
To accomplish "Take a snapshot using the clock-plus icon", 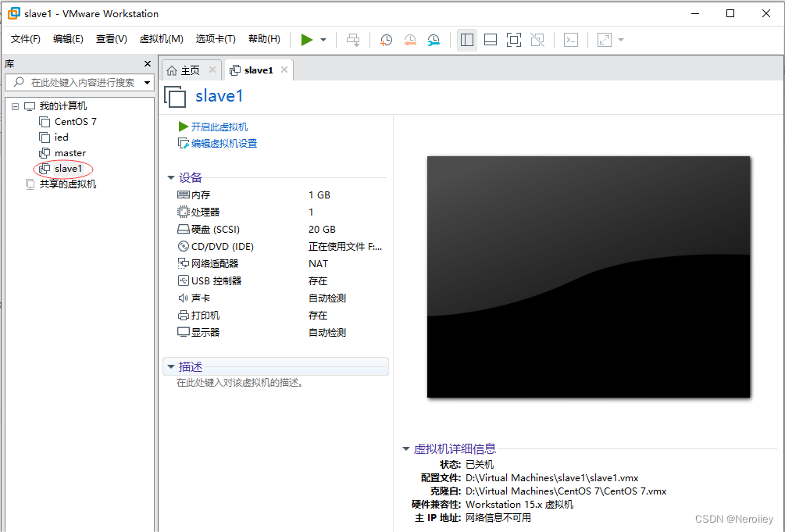I will tap(386, 40).
